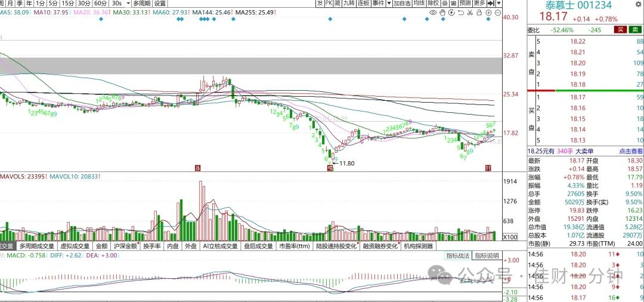Click the 窗 window button
Screen dimensions: 644x302
pyautogui.click(x=453, y=4)
